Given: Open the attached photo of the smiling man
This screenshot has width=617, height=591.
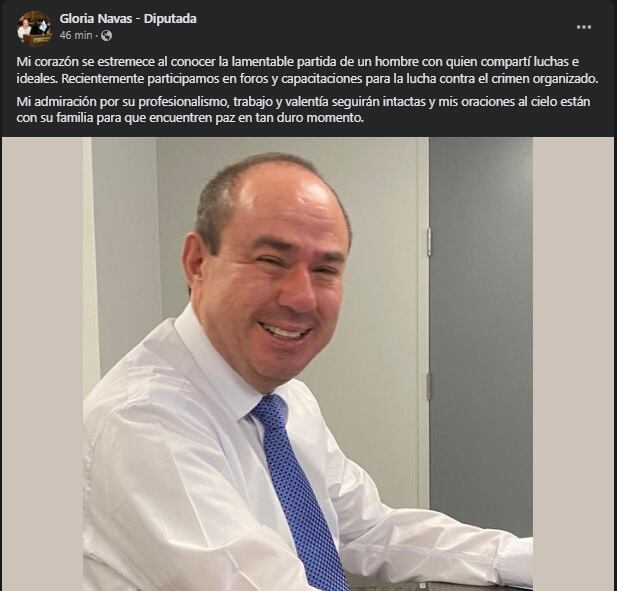Looking at the screenshot, I should click(x=308, y=364).
